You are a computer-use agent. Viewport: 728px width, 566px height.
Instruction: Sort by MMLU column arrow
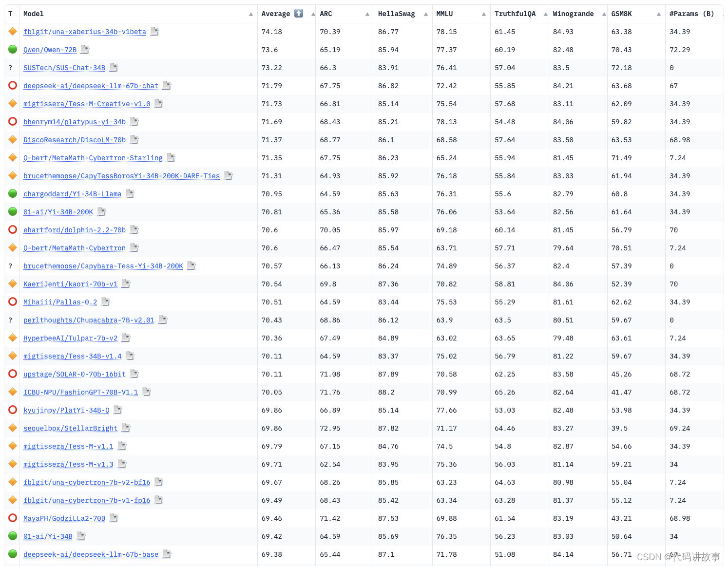click(484, 14)
